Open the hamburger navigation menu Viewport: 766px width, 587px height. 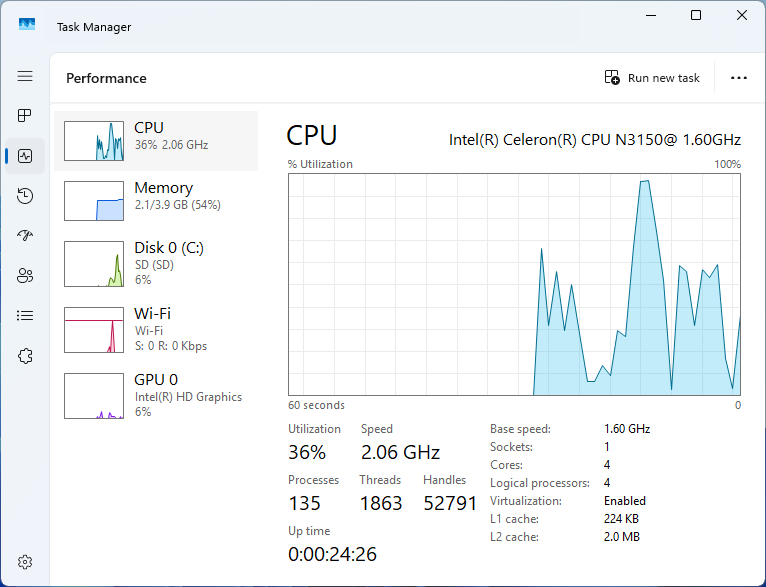pyautogui.click(x=25, y=76)
